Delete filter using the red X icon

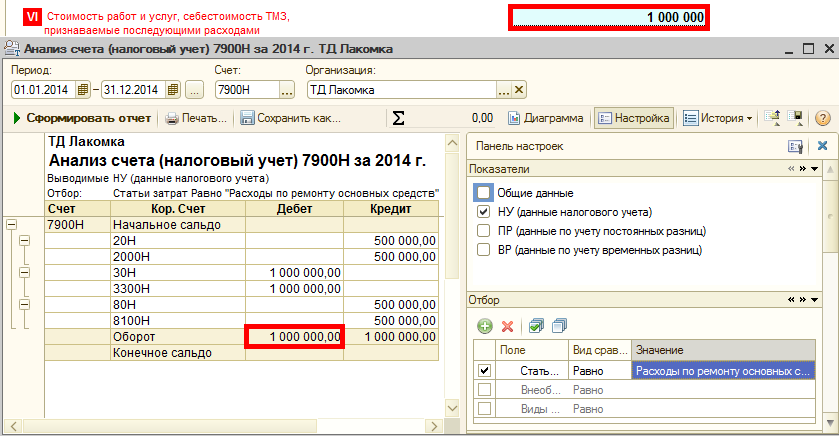pyautogui.click(x=507, y=326)
